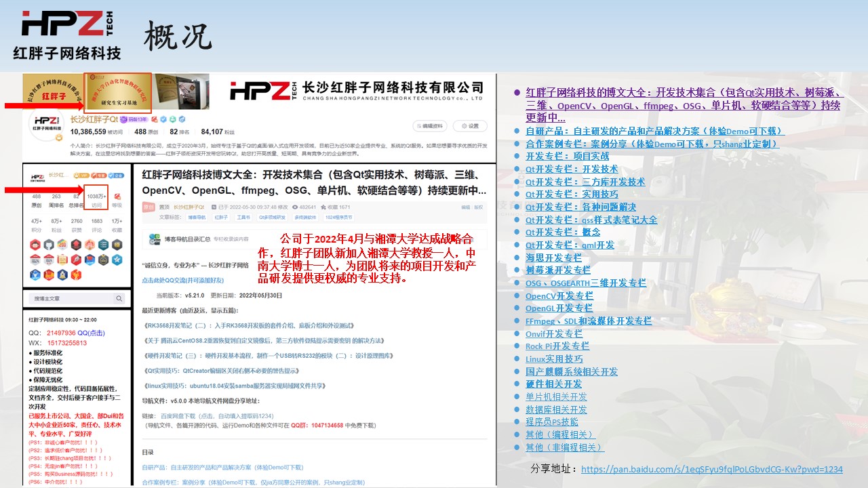Click the 原创 badge icon under the article title

(x=149, y=207)
